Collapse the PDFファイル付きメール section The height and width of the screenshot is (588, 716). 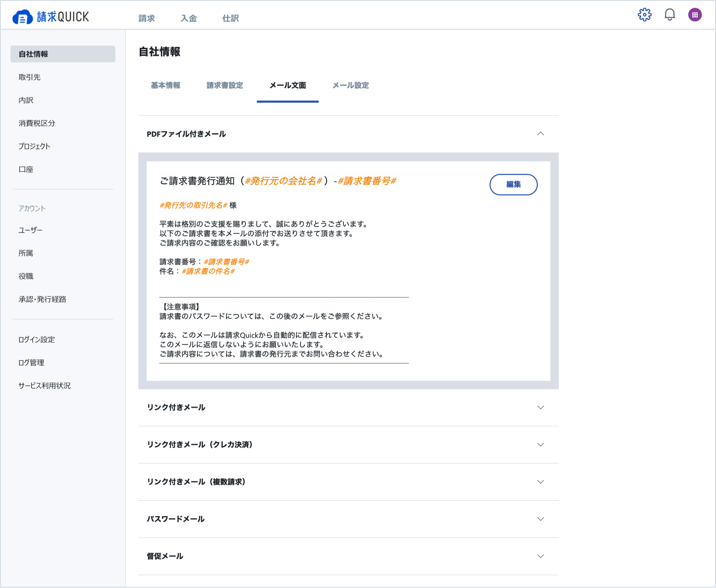click(541, 134)
